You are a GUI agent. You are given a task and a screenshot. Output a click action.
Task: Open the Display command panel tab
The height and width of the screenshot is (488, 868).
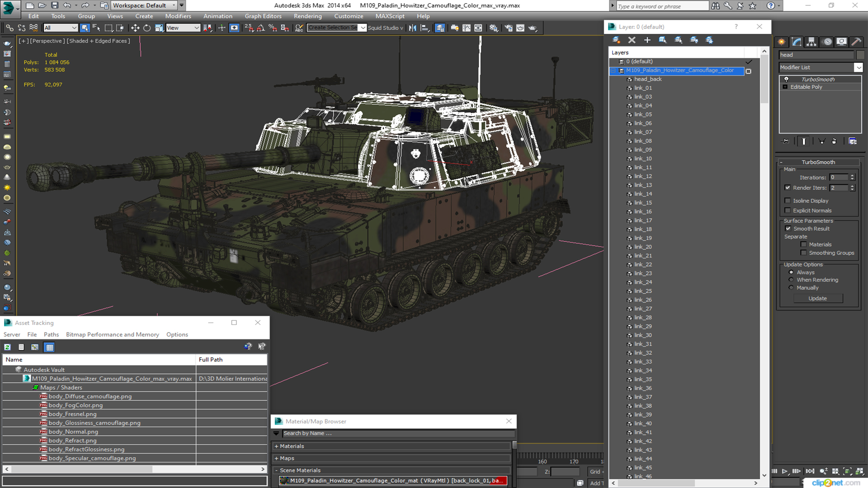pyautogui.click(x=841, y=42)
